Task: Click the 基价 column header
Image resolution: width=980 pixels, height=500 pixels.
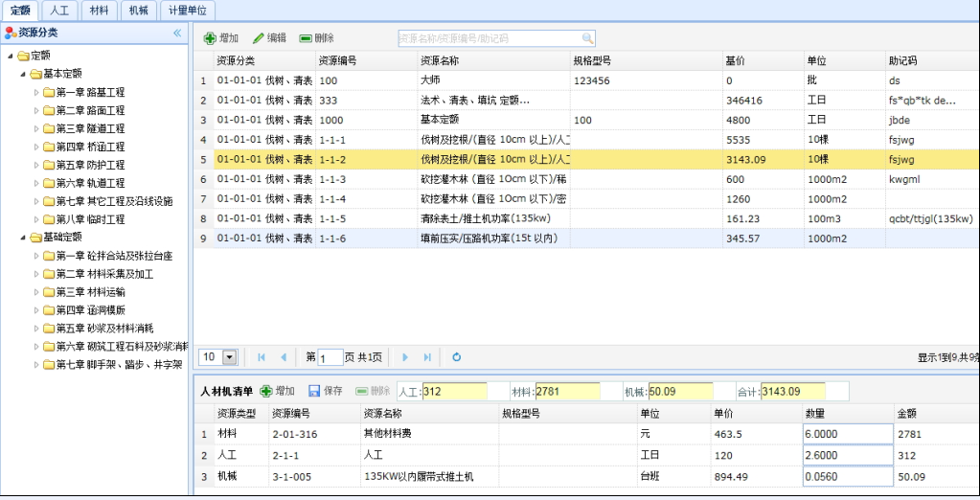Action: [763, 60]
